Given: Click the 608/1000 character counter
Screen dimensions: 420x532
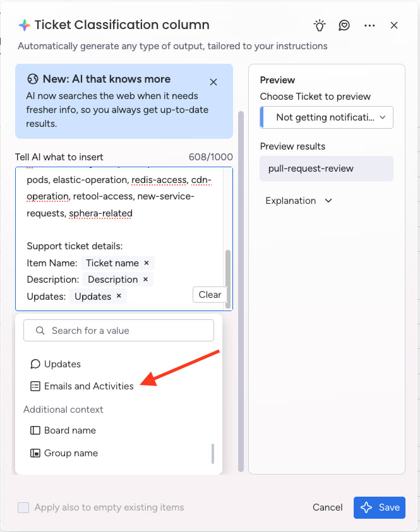Looking at the screenshot, I should coord(210,157).
